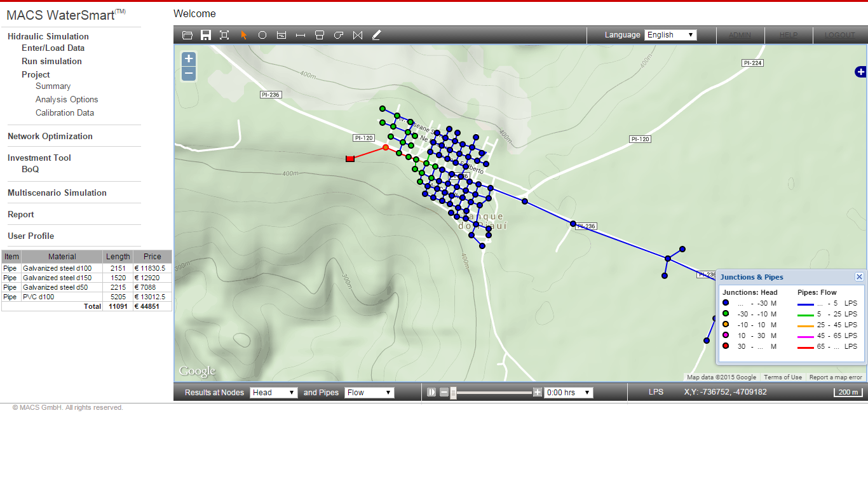
Task: Open the Project menu item
Action: pyautogui.click(x=36, y=74)
